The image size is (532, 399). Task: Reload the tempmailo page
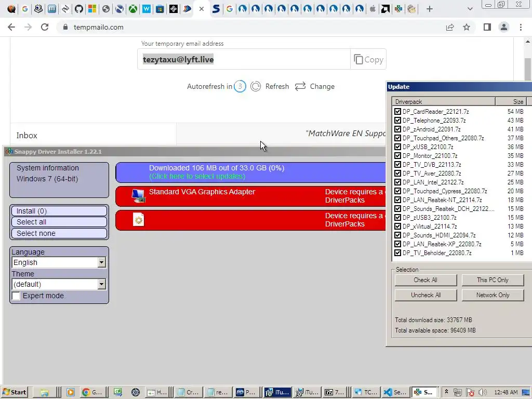tap(45, 27)
